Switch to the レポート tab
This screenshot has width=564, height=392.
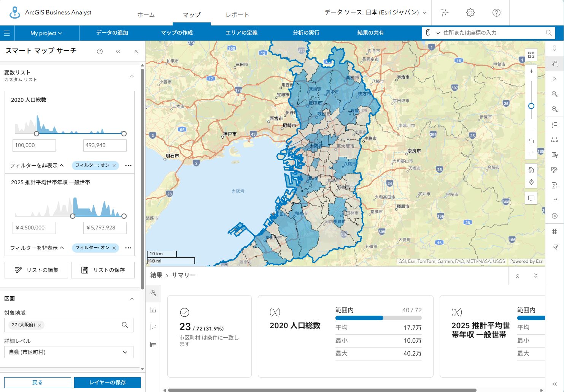click(x=237, y=15)
